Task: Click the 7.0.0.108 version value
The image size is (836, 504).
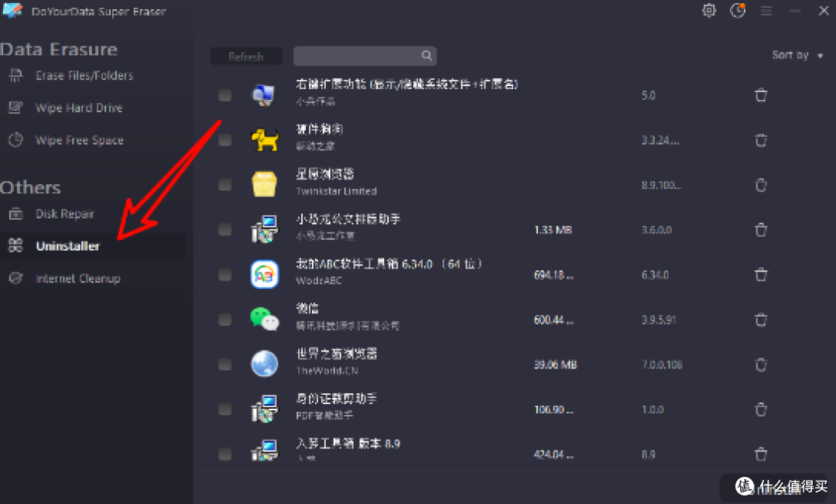Action: pyautogui.click(x=662, y=365)
